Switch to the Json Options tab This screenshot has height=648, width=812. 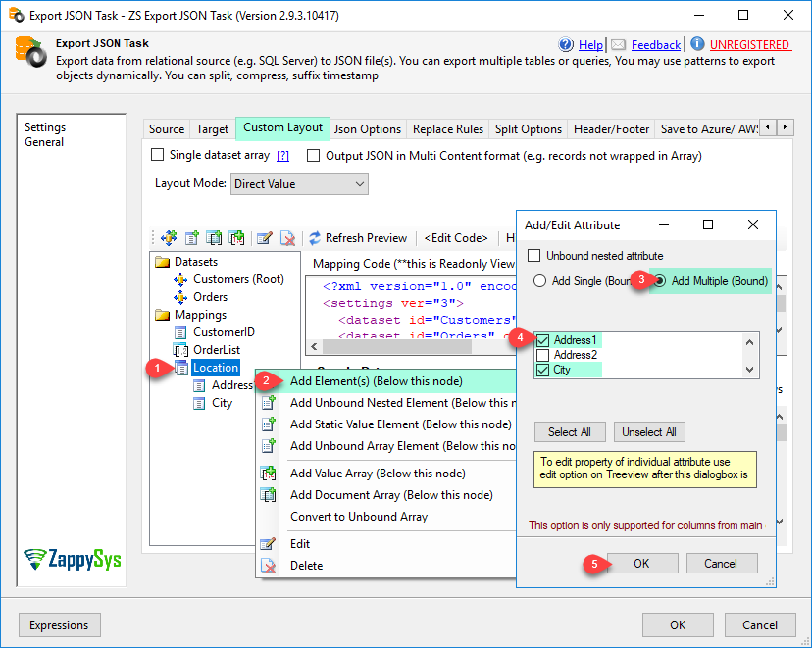tap(368, 129)
